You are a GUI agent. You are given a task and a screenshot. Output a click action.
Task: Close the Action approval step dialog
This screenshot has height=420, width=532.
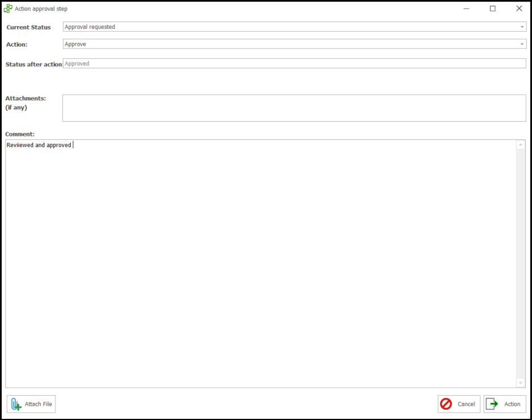pyautogui.click(x=519, y=8)
